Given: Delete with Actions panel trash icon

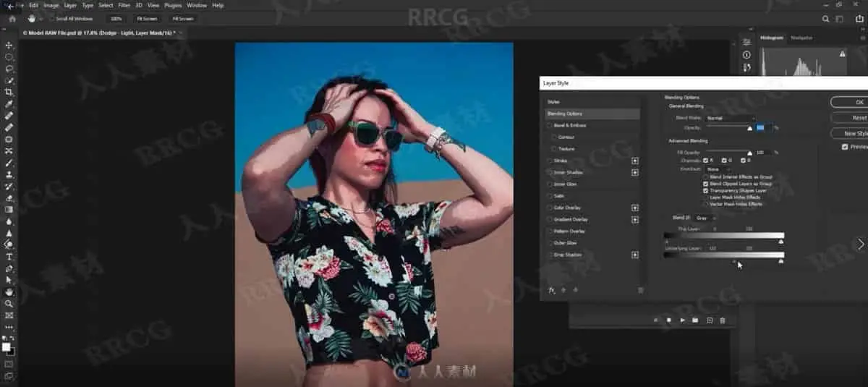Looking at the screenshot, I should point(723,320).
